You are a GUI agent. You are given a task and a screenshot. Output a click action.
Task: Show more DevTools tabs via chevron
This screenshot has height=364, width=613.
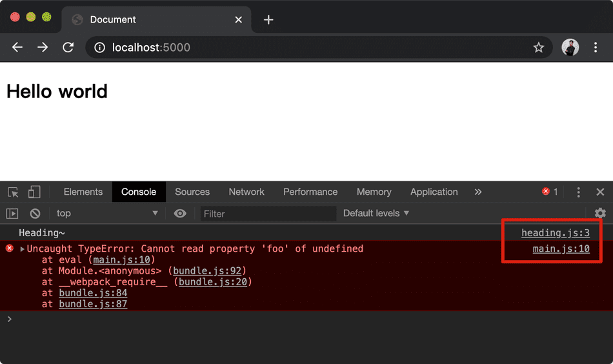[x=478, y=192]
